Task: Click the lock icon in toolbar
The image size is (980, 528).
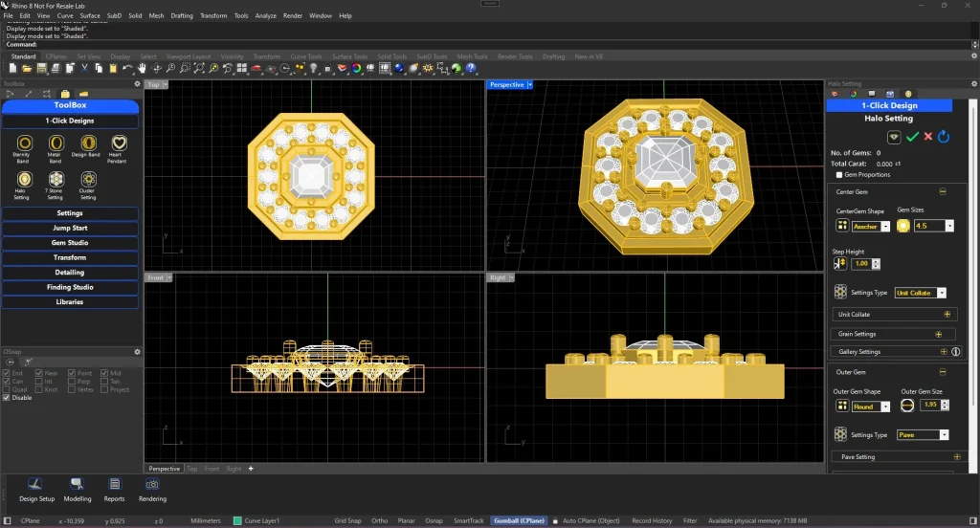Action: point(328,68)
